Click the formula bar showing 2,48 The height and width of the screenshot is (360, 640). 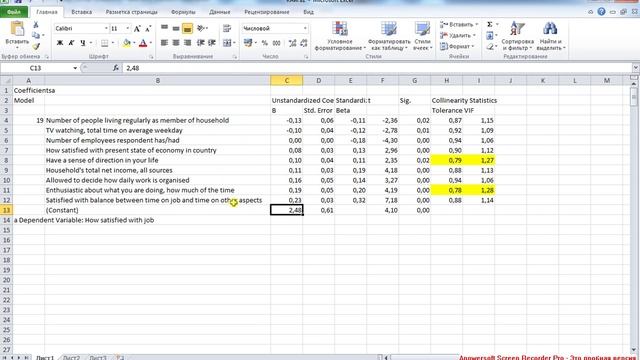(376, 68)
